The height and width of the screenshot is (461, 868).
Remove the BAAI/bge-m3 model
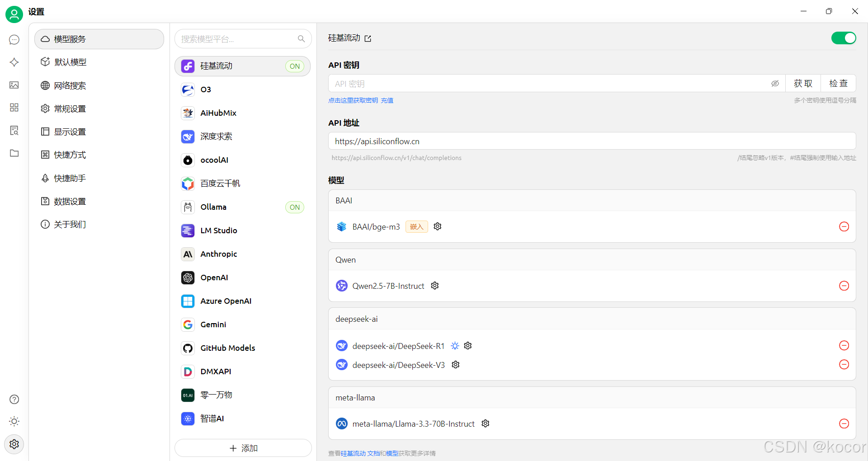(x=844, y=226)
